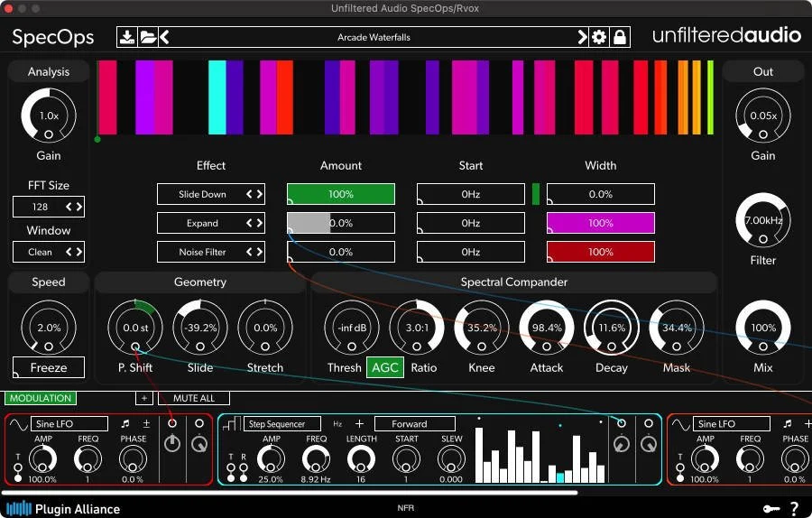Go to the previous preset arrow
The height and width of the screenshot is (518, 812).
pyautogui.click(x=165, y=37)
